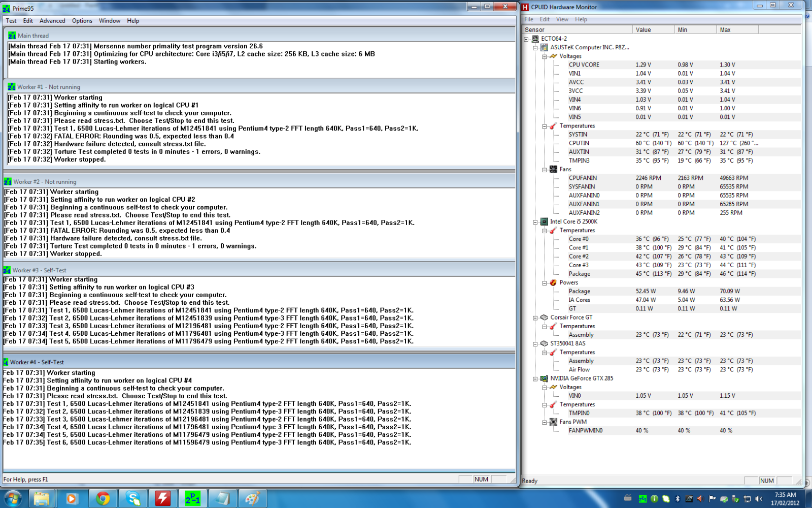Viewport: 812px width, 508px height.
Task: Collapse the Powers group under Intel Core i5
Action: (x=545, y=283)
